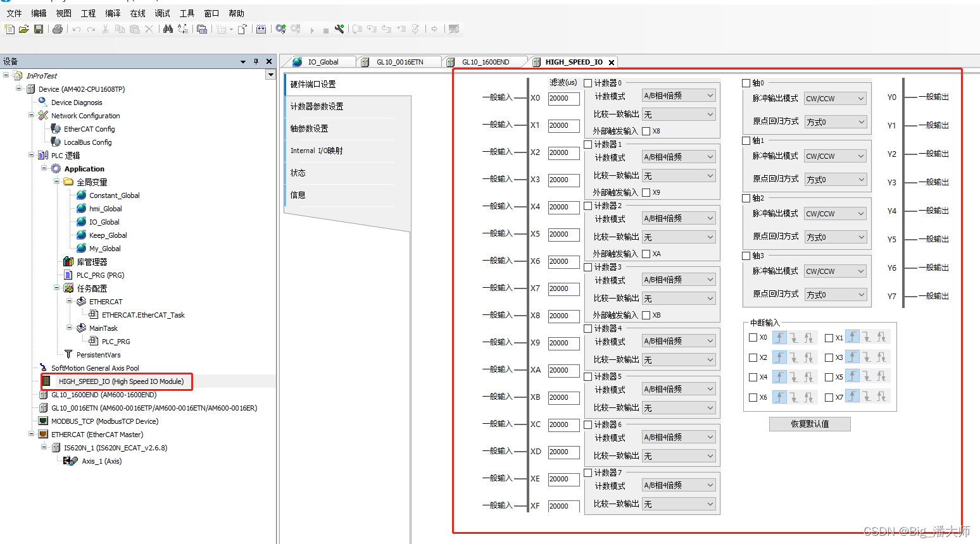The width and height of the screenshot is (980, 544).
Task: Select both-edge icon for X1 interrupt
Action: [881, 337]
